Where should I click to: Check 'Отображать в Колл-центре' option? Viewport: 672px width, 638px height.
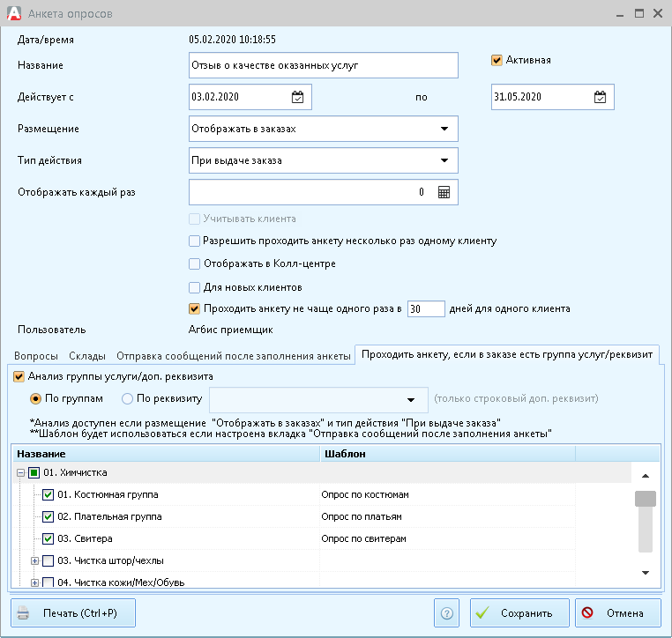[x=194, y=263]
